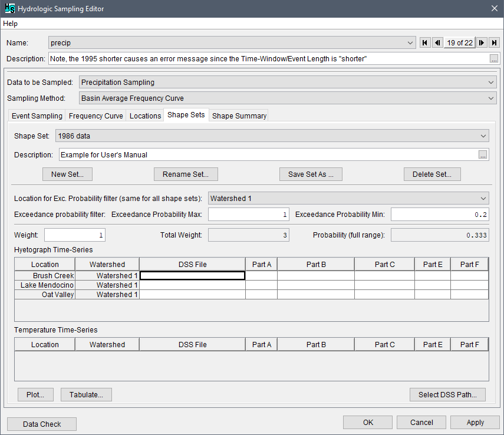The image size is (504, 435).
Task: Open the shape set Description ellipsis button
Action: pos(483,155)
